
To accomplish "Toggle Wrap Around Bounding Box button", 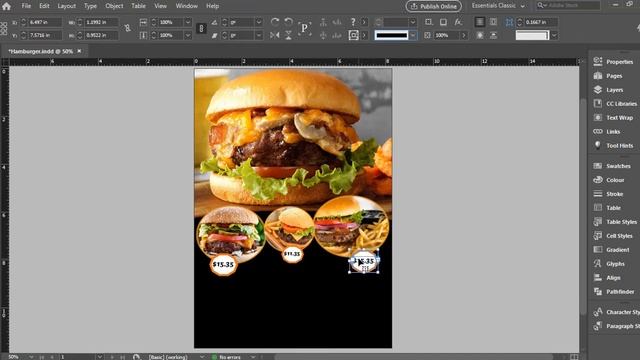I will pos(493,22).
